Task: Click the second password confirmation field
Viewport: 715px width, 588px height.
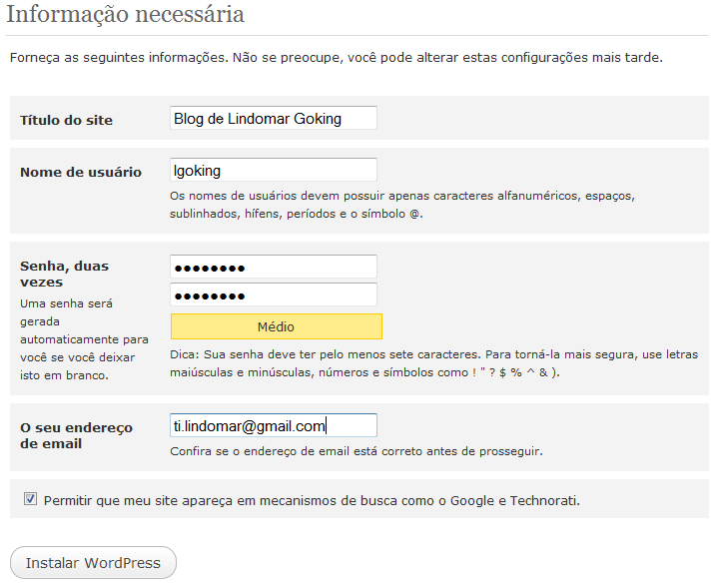Action: (274, 294)
